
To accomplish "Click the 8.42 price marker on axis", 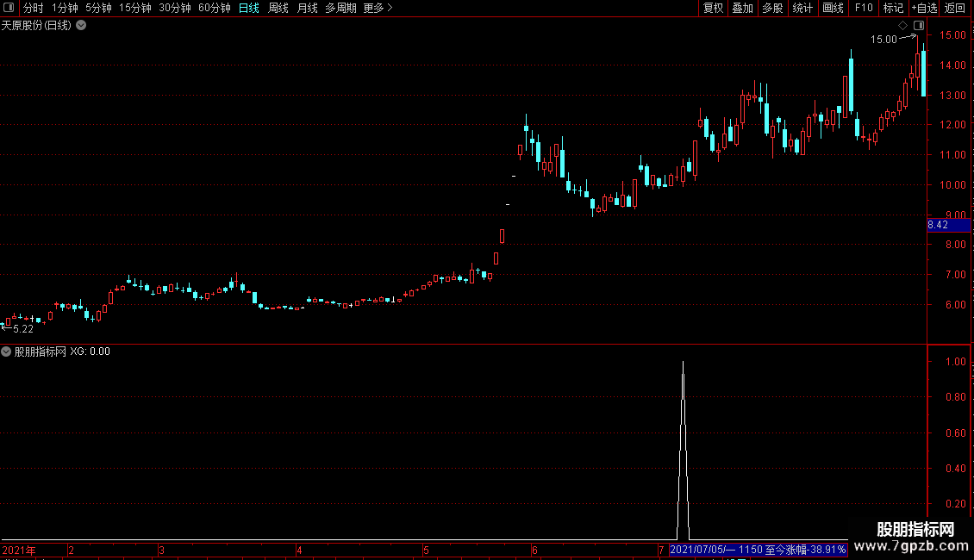I will pyautogui.click(x=948, y=225).
